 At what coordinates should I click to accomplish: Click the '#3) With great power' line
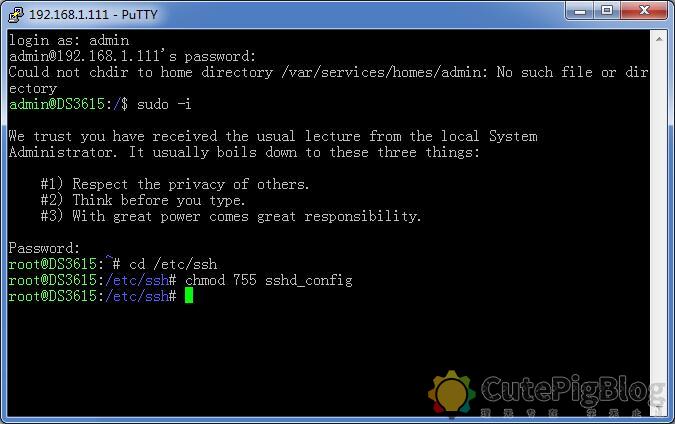[x=231, y=216]
